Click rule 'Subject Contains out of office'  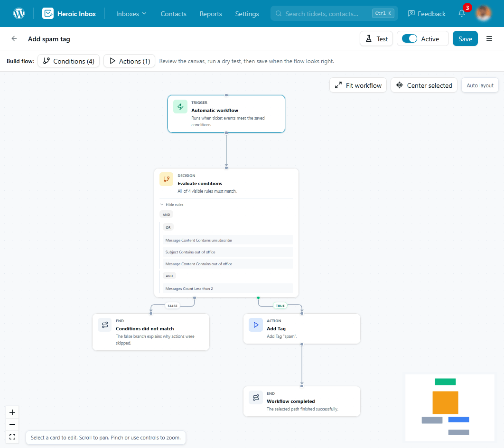coord(228,252)
